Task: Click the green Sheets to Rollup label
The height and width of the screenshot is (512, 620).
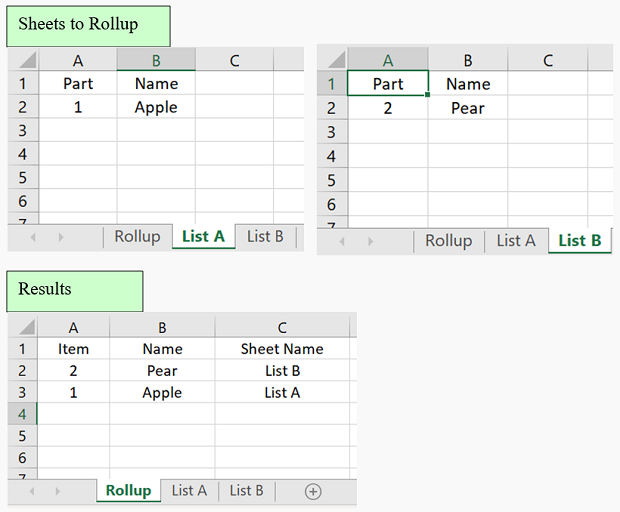Action: (88, 25)
